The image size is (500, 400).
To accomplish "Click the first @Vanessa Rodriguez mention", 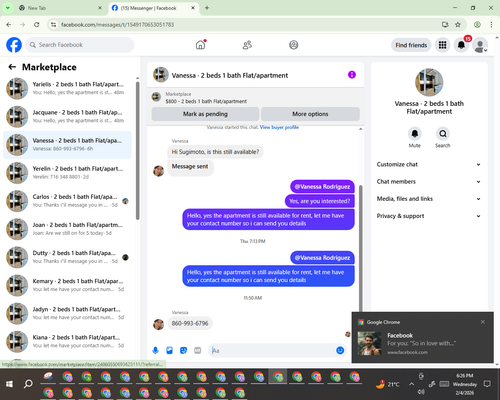I will (x=322, y=187).
